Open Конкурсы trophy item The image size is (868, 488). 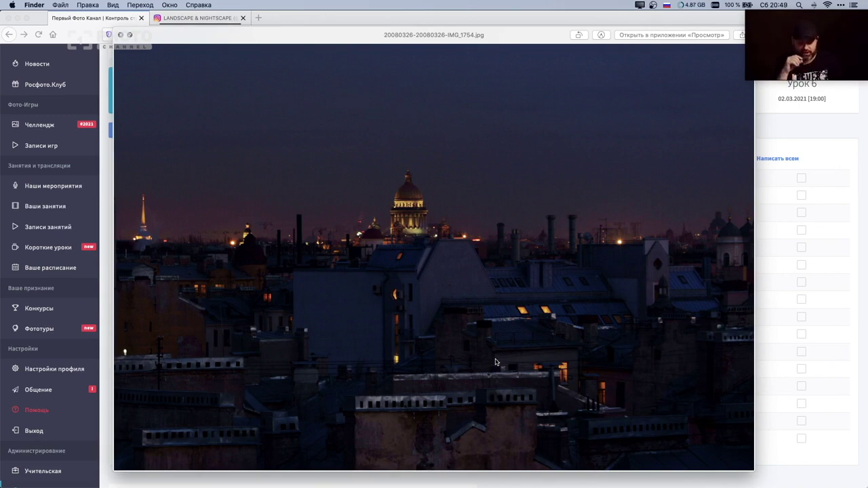pos(39,308)
